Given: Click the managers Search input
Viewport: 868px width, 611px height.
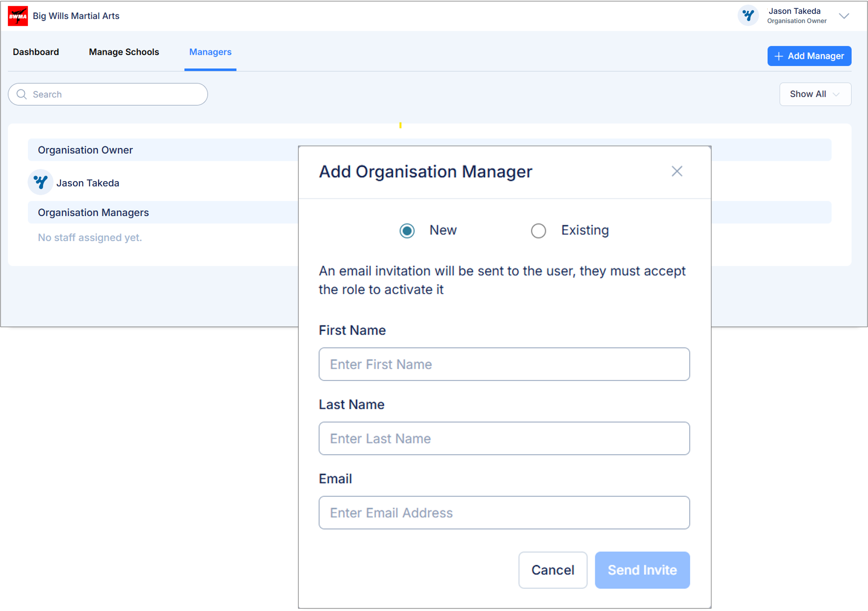Looking at the screenshot, I should 114,94.
